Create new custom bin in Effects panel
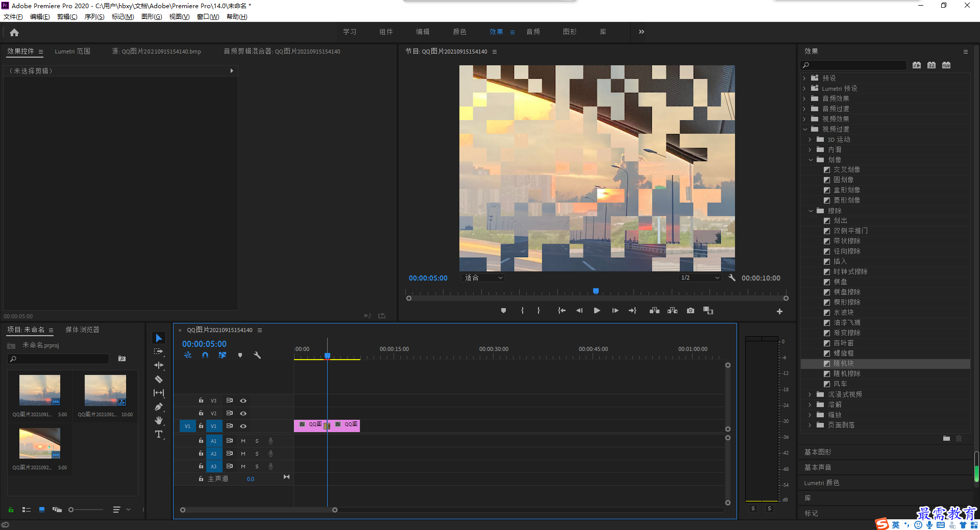 tap(946, 438)
